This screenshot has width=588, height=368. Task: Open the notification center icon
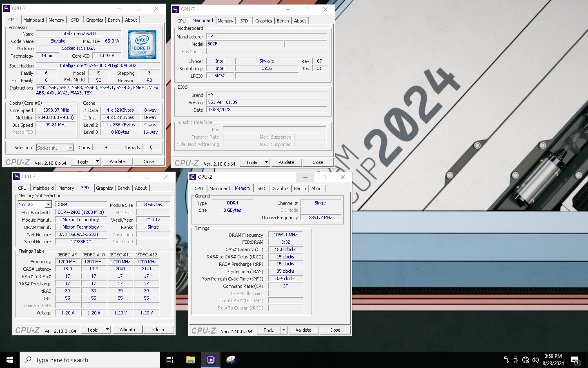pos(575,360)
